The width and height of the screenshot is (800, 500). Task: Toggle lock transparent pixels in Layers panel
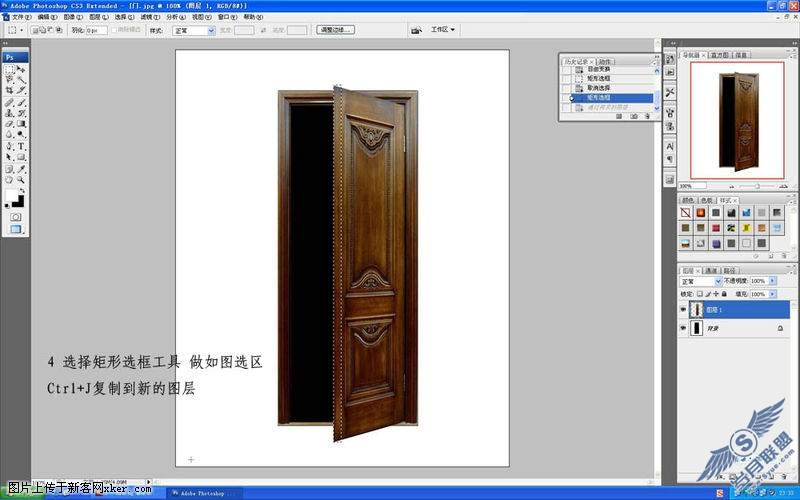(700, 294)
